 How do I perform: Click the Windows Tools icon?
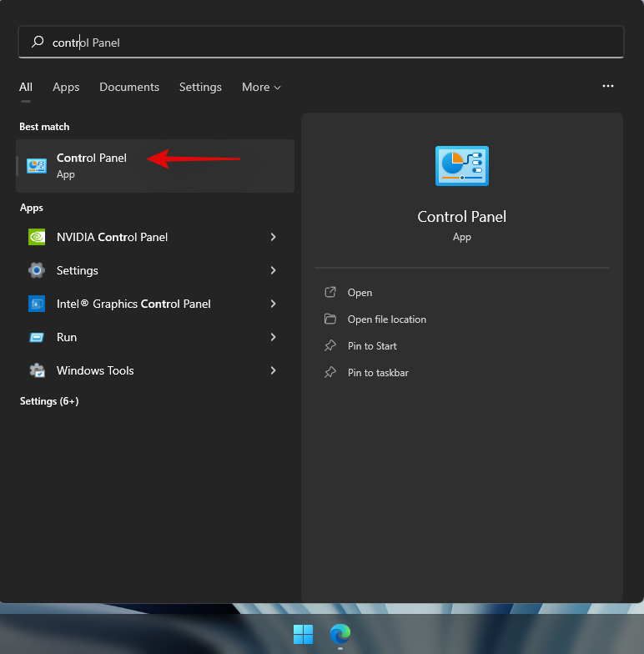click(x=37, y=370)
